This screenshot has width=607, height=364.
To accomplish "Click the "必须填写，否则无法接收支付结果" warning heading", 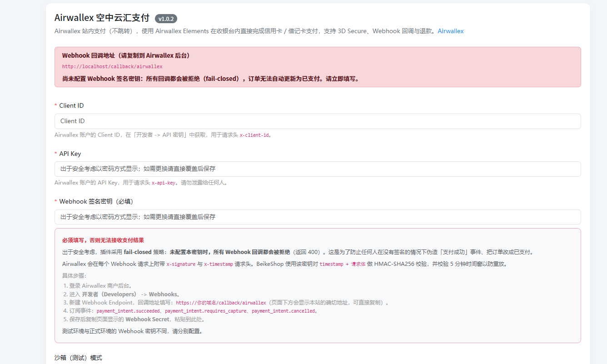I will click(103, 240).
